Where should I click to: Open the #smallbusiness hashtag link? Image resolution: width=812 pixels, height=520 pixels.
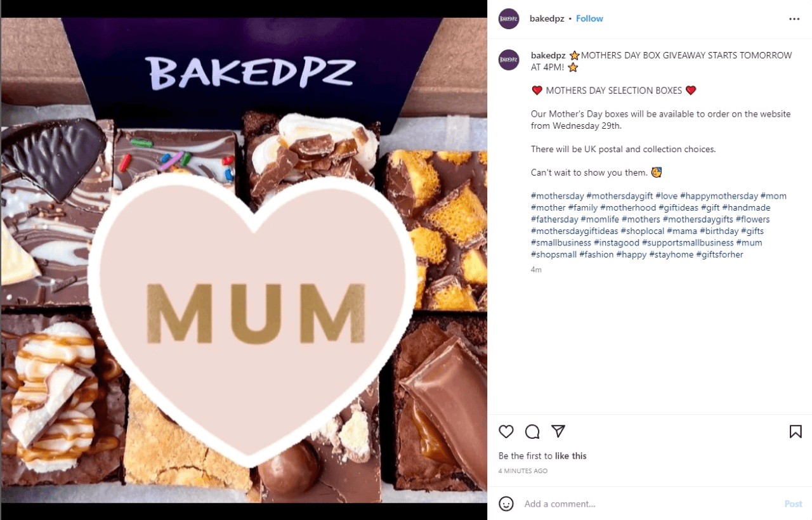[561, 243]
